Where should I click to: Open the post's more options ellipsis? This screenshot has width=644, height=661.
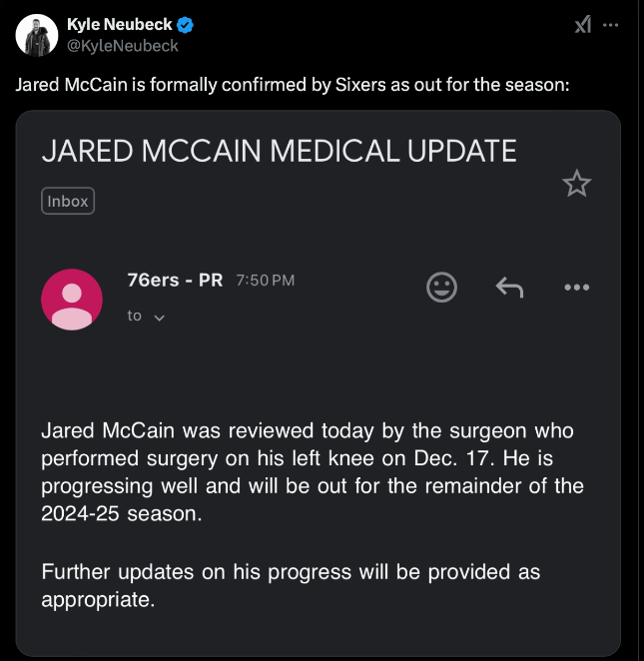coord(612,25)
